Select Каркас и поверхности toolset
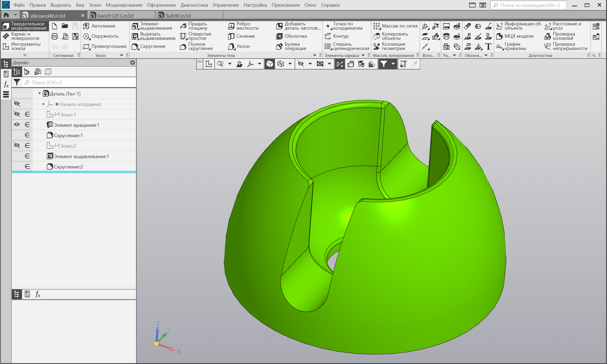 (x=25, y=36)
